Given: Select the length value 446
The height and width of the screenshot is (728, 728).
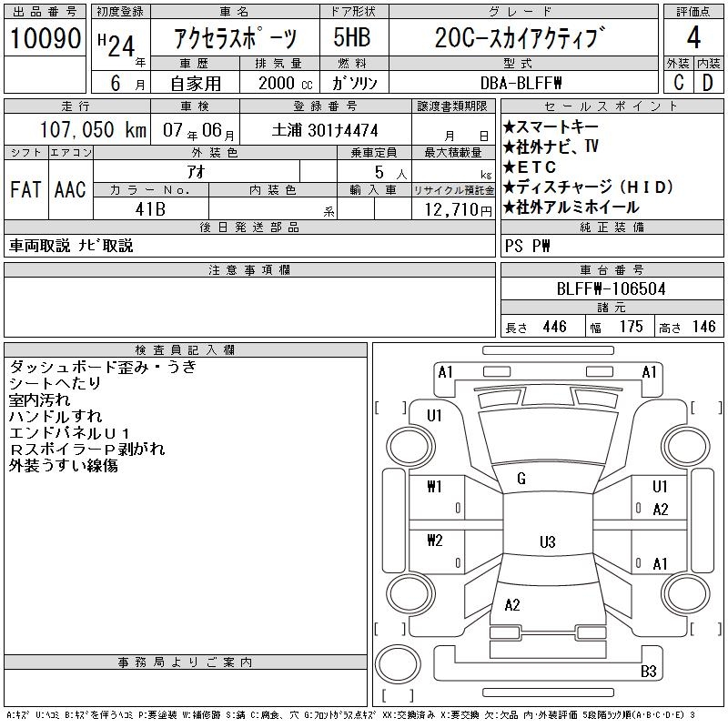Looking at the screenshot, I should point(554,327).
